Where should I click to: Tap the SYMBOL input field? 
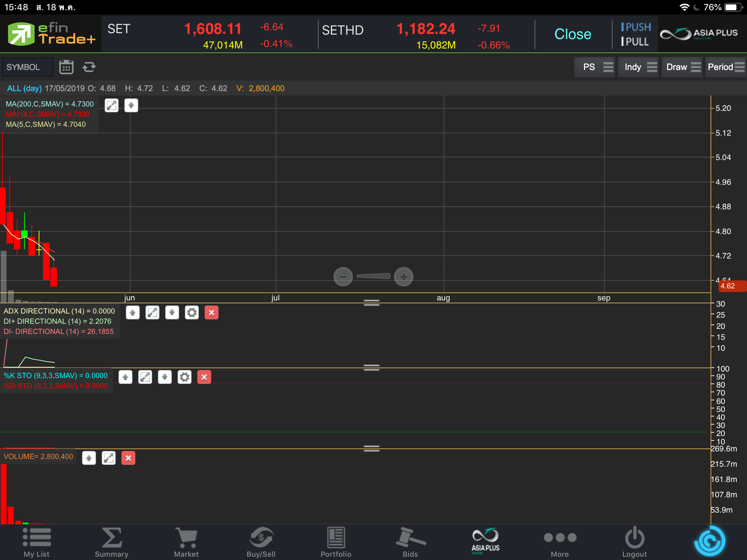[x=28, y=67]
